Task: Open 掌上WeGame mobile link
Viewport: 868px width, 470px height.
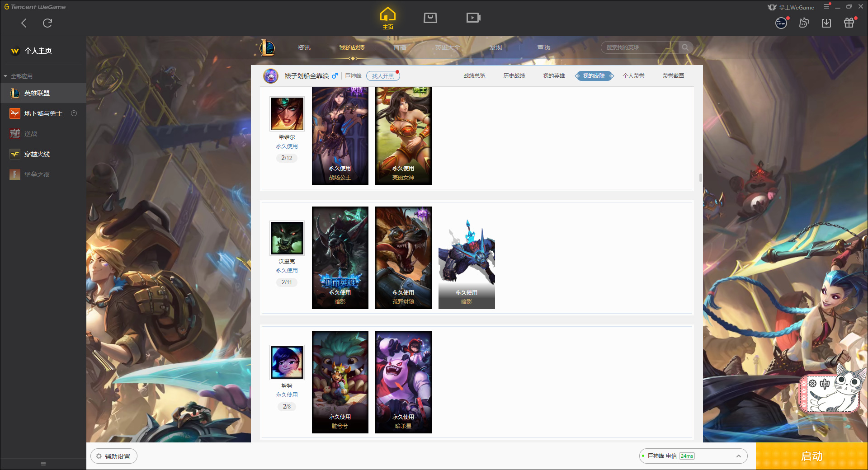Action: click(x=791, y=7)
